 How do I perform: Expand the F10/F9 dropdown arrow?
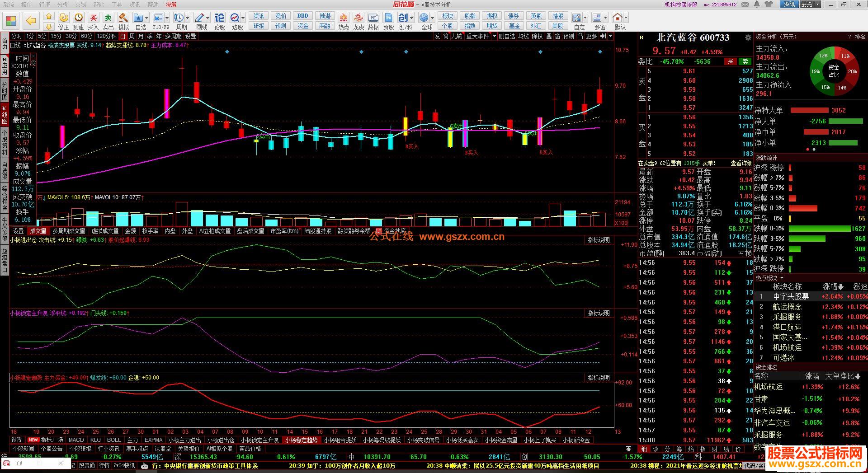[167, 18]
